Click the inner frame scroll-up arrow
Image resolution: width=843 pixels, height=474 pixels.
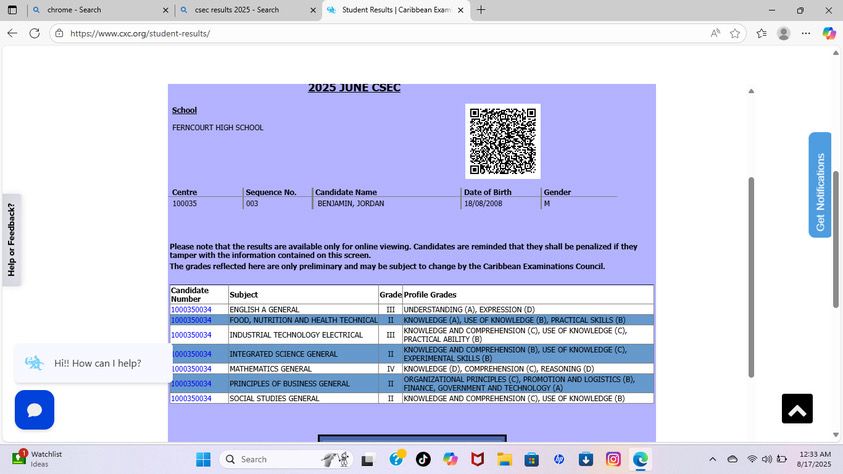coord(751,91)
